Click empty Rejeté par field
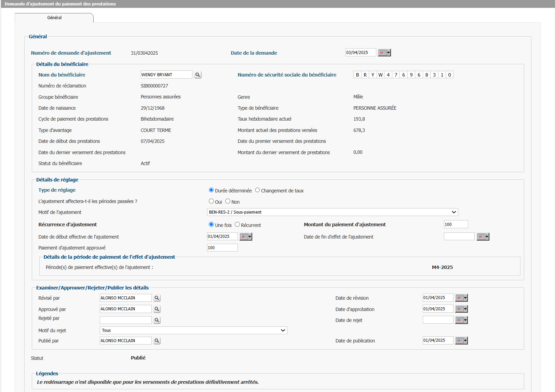This screenshot has width=556, height=392. coord(125,320)
